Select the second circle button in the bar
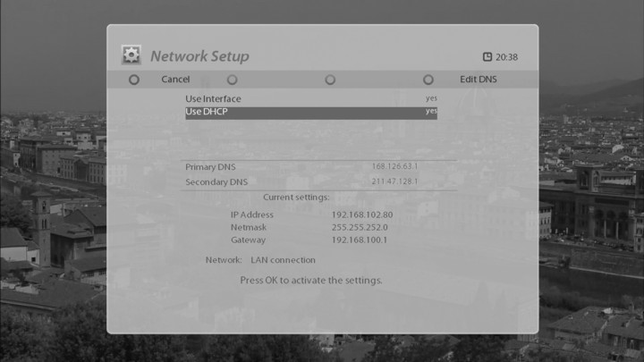This screenshot has height=362, width=644. click(232, 80)
